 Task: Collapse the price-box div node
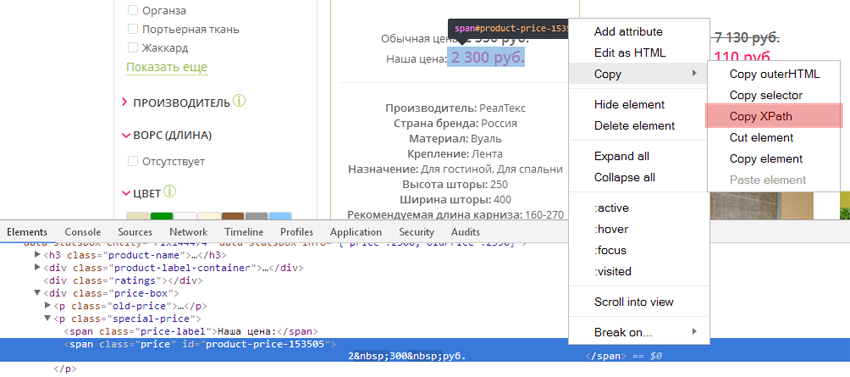click(37, 293)
